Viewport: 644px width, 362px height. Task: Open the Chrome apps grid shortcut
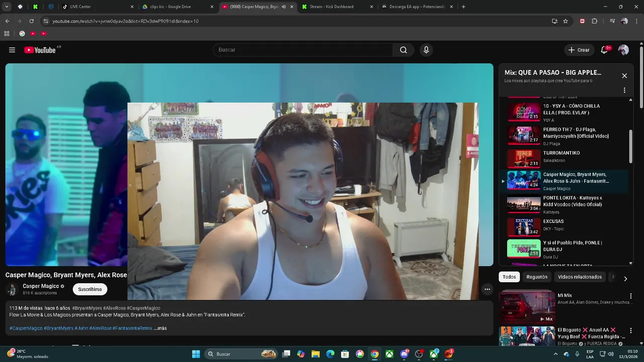click(7, 34)
